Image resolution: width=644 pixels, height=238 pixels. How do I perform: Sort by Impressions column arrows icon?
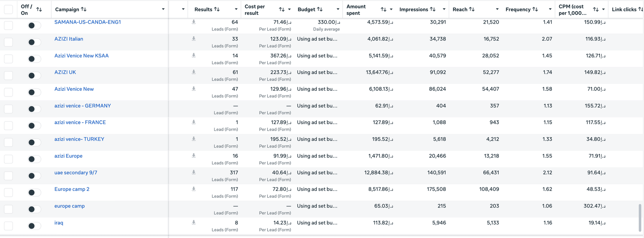coord(433,9)
